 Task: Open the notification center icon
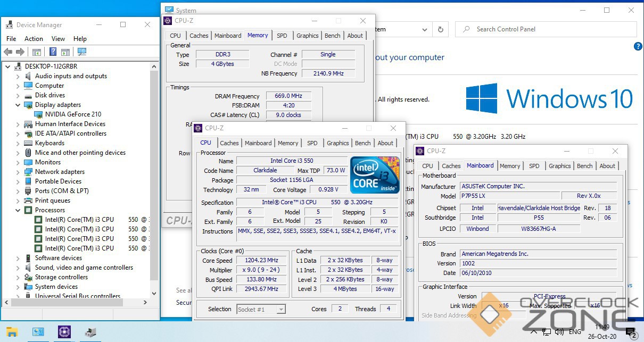tap(631, 333)
